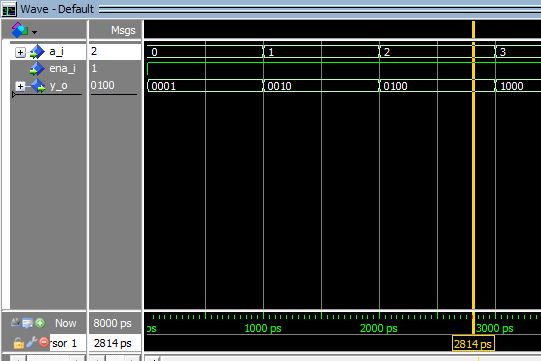541x361 pixels.
Task: Insert a cursor with green plus icon
Action: 40,323
